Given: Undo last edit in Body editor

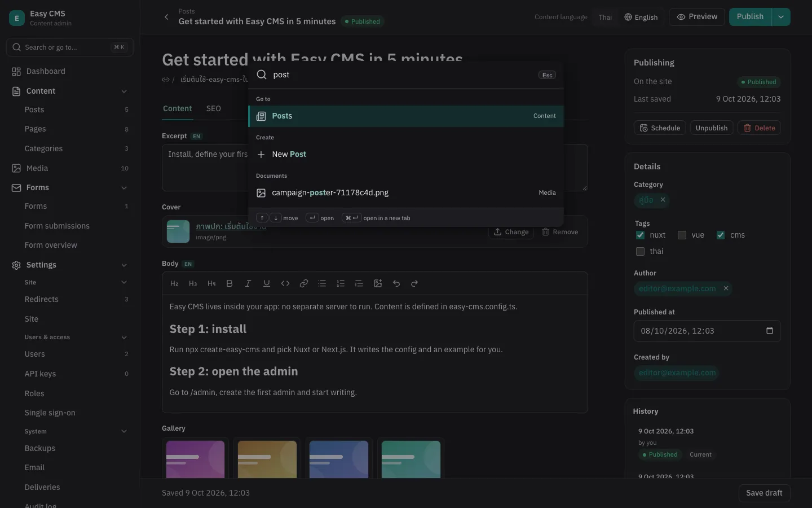Looking at the screenshot, I should 396,283.
